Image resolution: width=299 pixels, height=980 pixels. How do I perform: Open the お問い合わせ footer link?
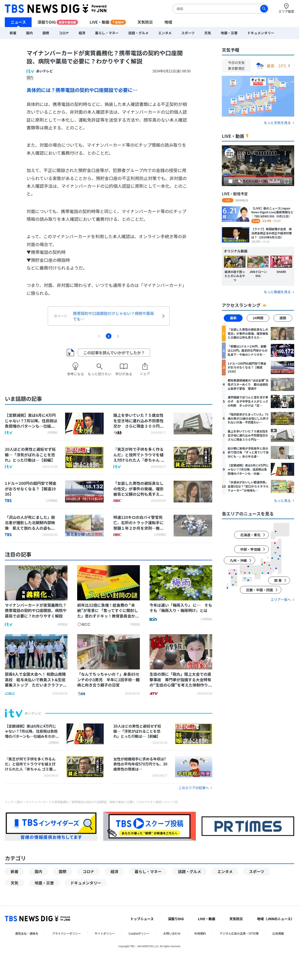pyautogui.click(x=172, y=933)
